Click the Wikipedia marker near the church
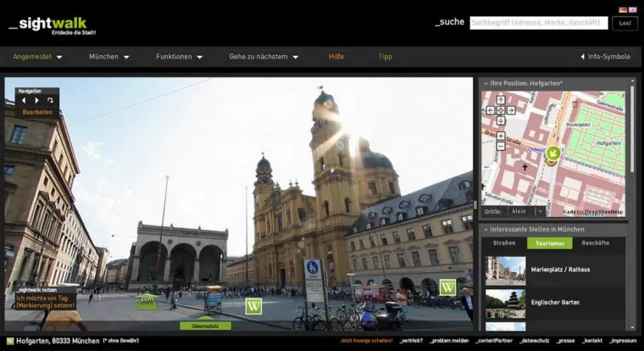644x351 pixels. coord(447,287)
